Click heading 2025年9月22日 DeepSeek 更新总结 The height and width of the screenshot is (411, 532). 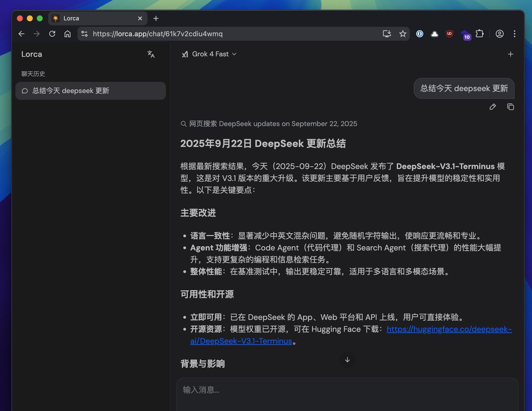pos(263,143)
